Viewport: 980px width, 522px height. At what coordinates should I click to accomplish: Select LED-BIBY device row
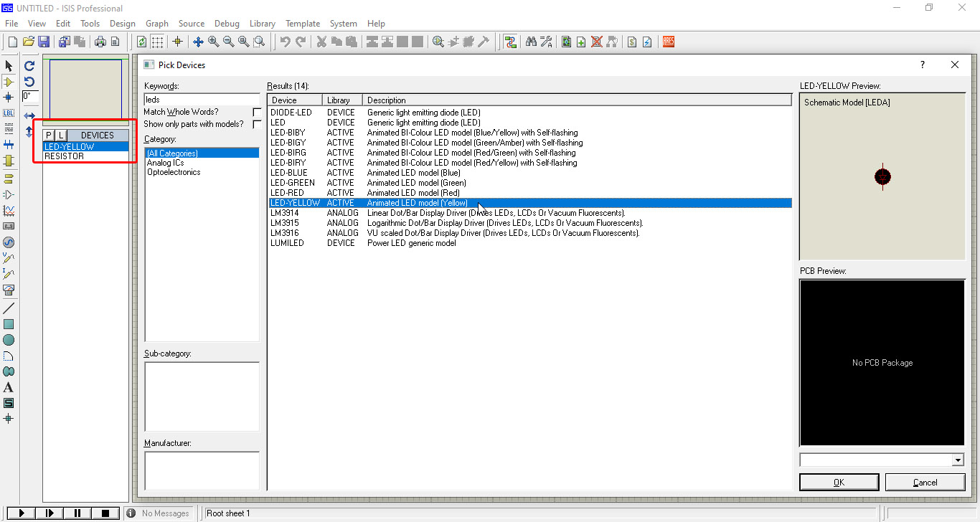point(530,133)
